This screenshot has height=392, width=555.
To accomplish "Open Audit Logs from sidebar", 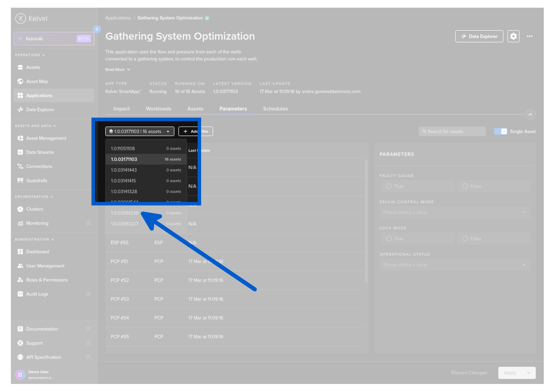I will click(37, 294).
